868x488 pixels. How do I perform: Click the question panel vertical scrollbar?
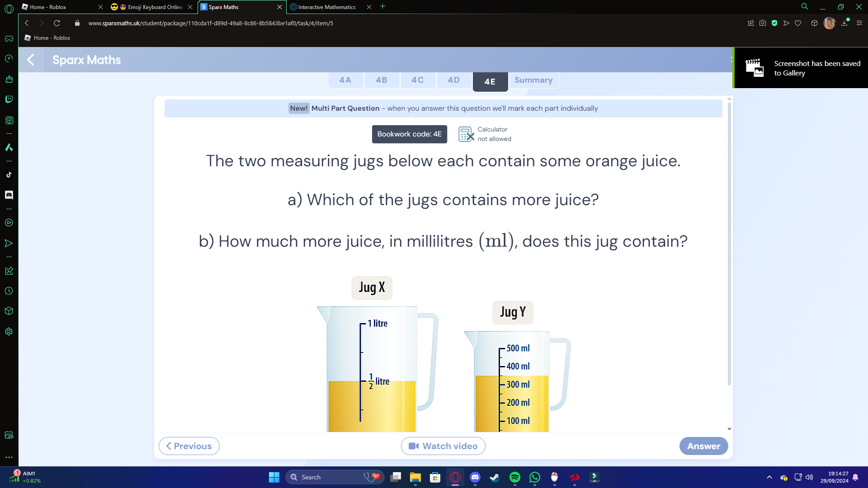coord(729,244)
